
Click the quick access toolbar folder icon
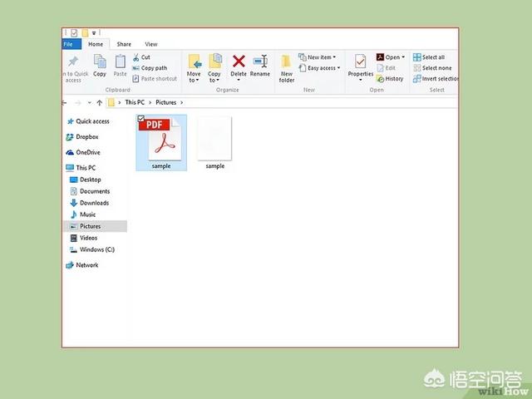pyautogui.click(x=85, y=33)
